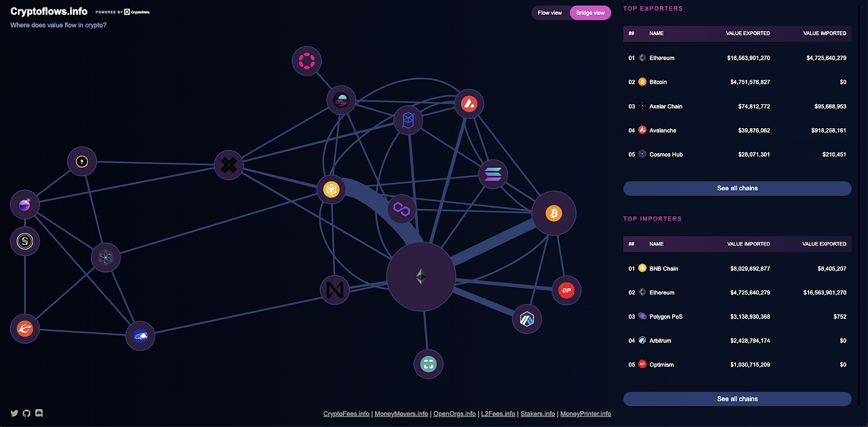The height and width of the screenshot is (427, 868).
Task: Open the MoneyMovers.info link
Action: click(x=402, y=414)
